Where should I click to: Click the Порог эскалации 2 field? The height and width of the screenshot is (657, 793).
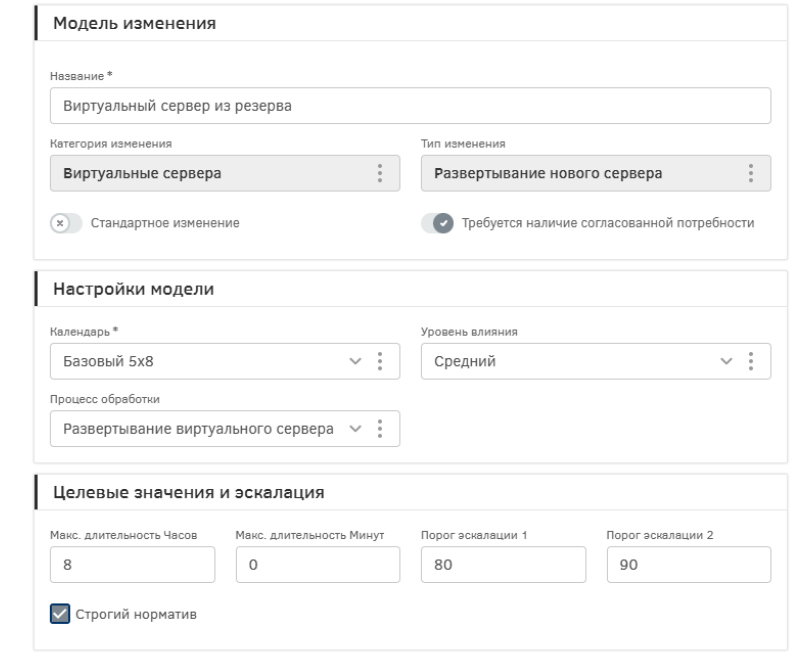(689, 565)
